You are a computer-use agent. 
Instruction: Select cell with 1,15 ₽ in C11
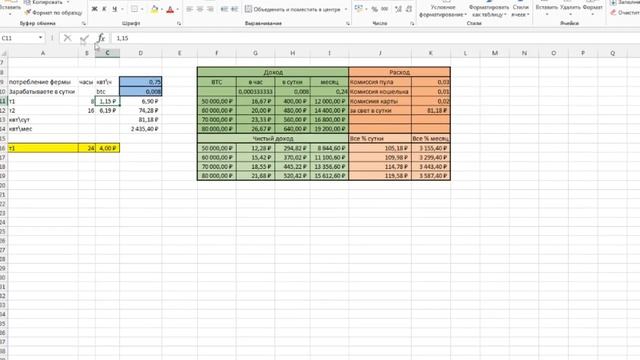click(107, 101)
